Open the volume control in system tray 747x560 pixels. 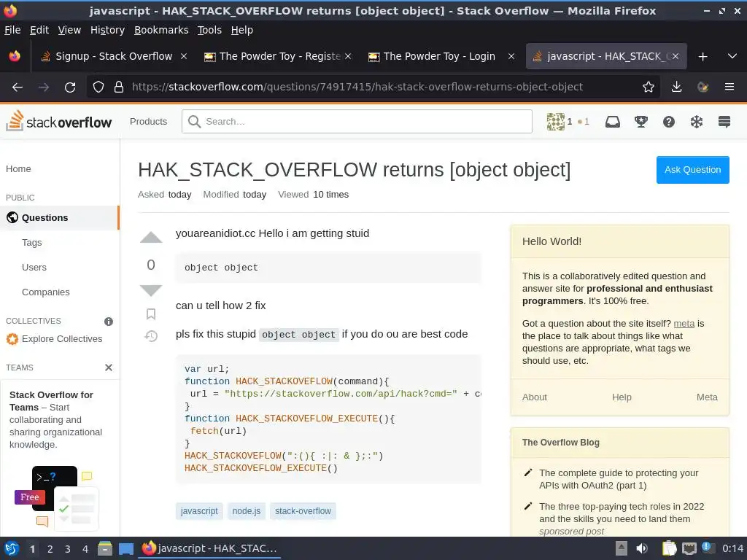(642, 548)
